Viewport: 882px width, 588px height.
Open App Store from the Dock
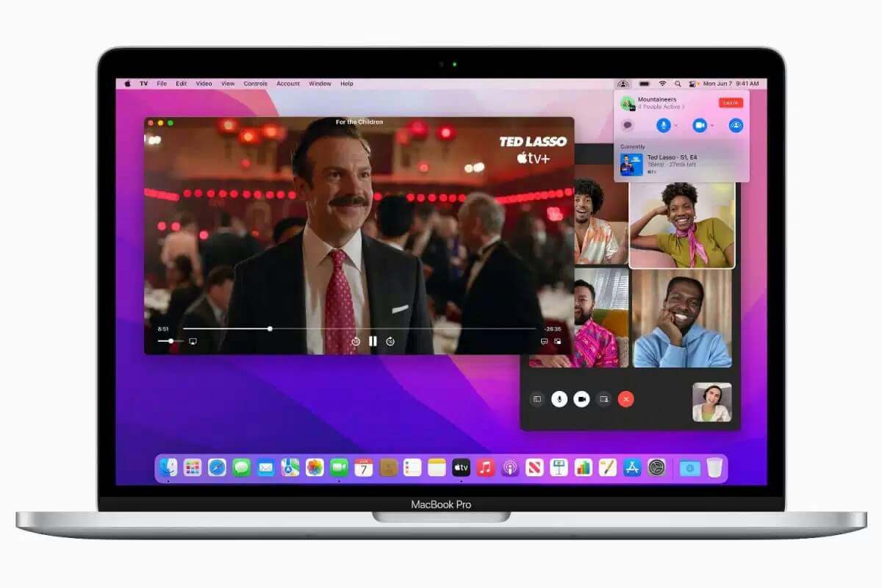[x=632, y=467]
